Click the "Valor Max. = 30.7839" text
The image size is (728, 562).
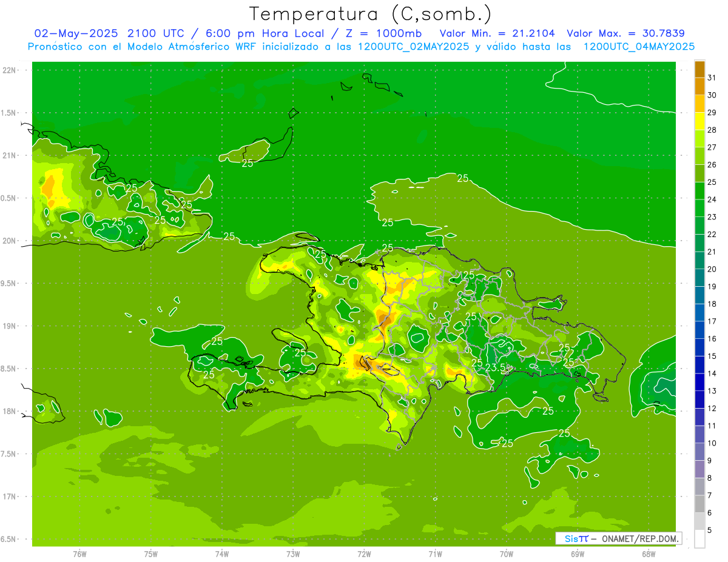tap(626, 33)
